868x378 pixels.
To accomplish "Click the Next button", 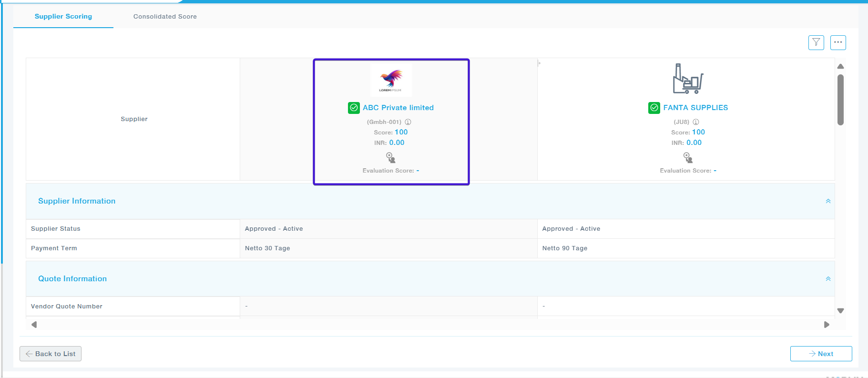I will 821,354.
